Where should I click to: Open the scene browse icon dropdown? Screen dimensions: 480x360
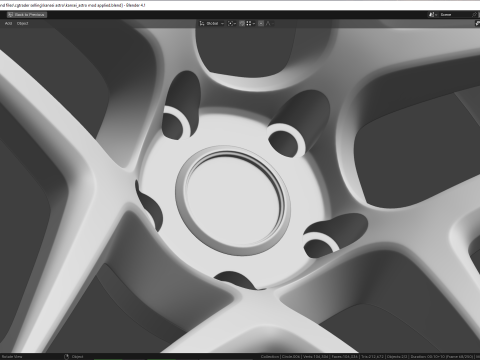pyautogui.click(x=433, y=15)
